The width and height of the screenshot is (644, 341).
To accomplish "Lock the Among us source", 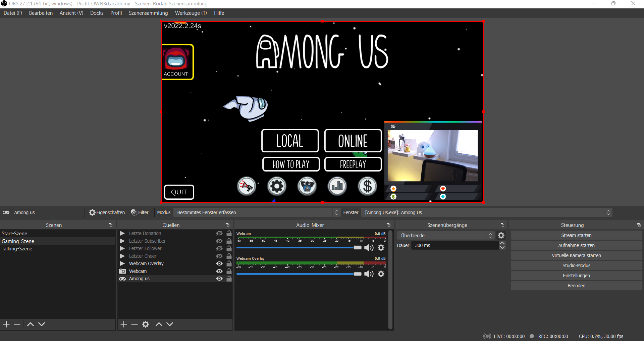I will [229, 279].
